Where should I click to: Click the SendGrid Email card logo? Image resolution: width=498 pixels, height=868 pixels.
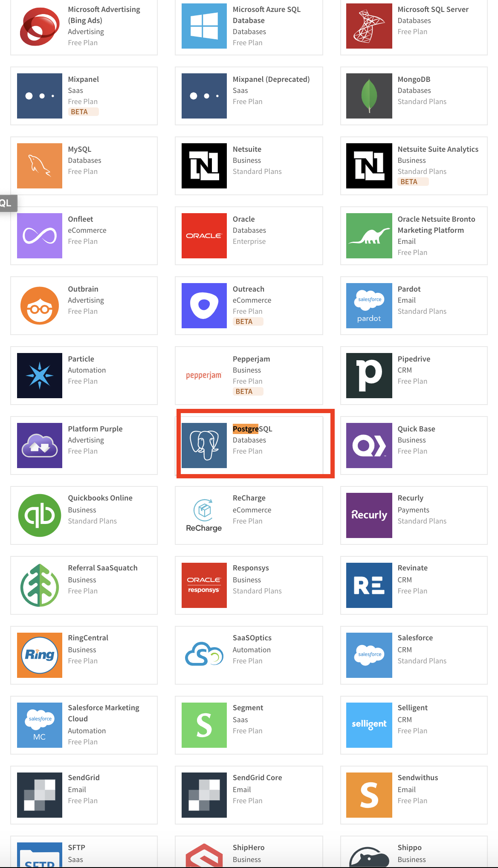click(x=40, y=795)
